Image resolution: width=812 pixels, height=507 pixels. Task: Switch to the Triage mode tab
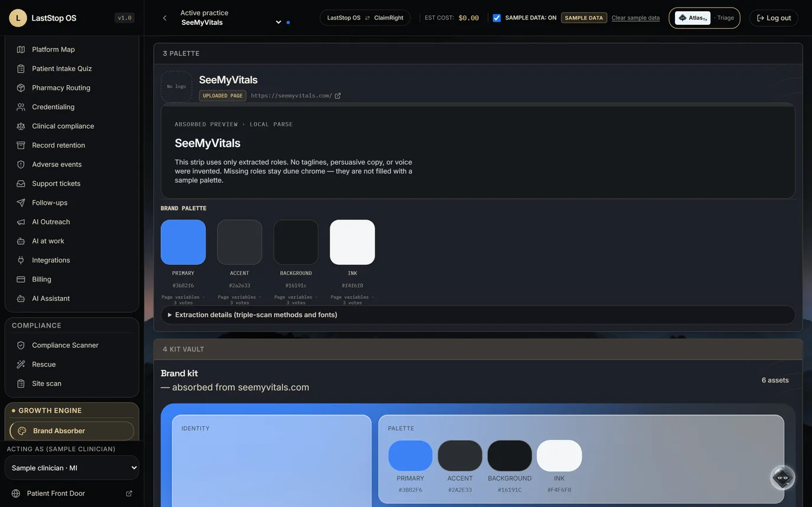pos(725,18)
